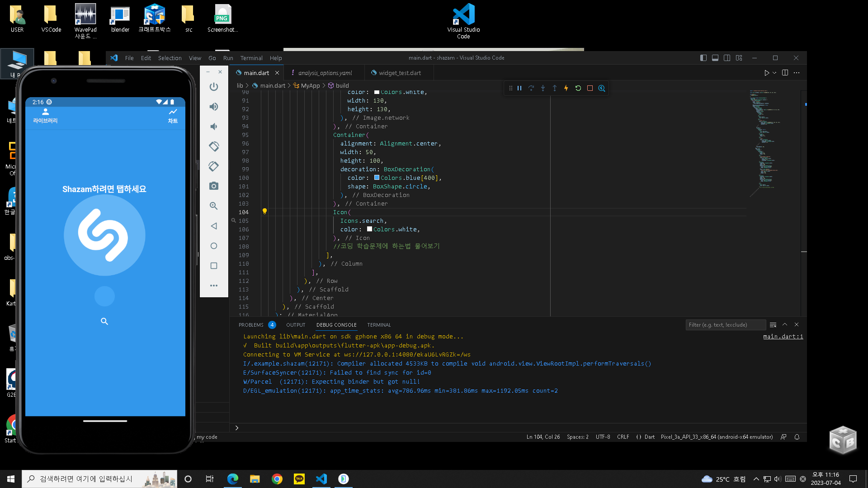
Task: Click the debug console filter input
Action: 726,325
